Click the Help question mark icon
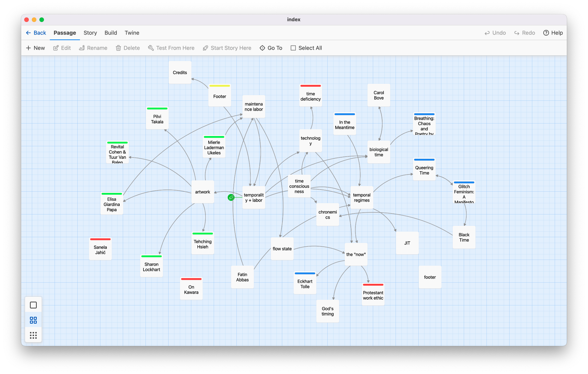 click(x=546, y=33)
